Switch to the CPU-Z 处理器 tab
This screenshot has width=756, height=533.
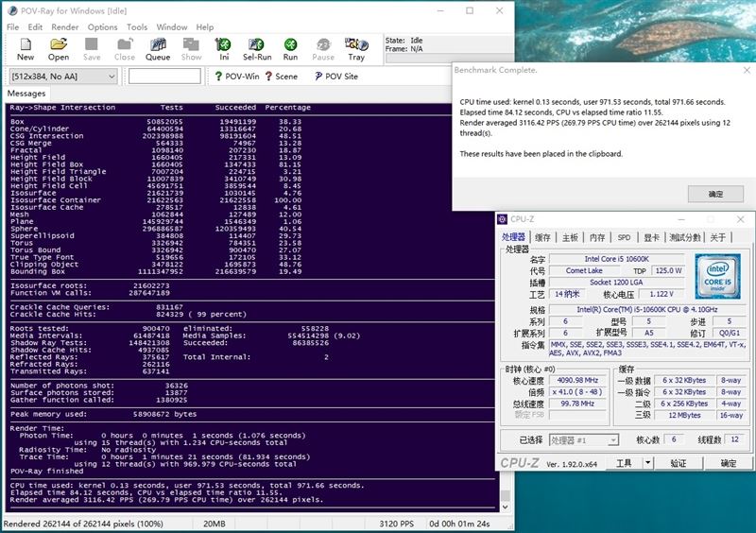(513, 237)
